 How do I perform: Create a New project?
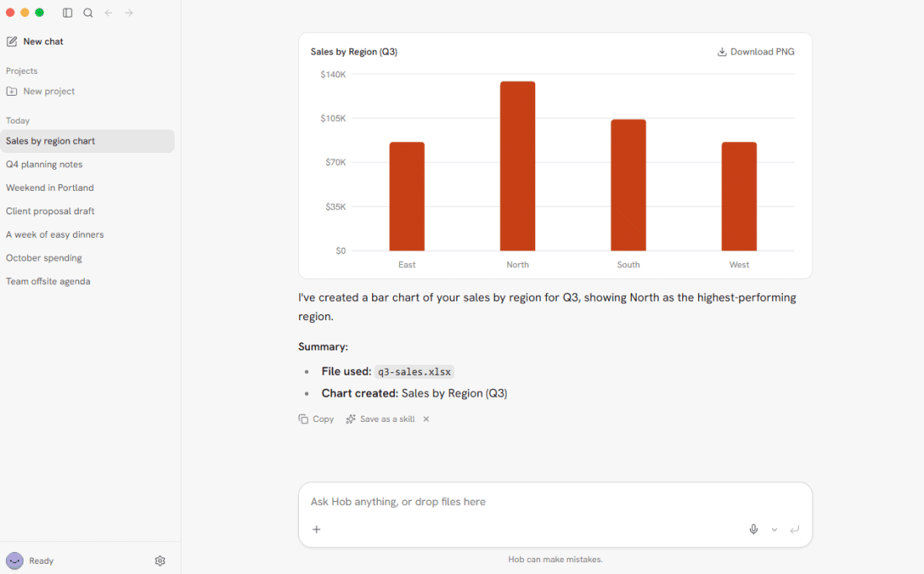(x=40, y=92)
